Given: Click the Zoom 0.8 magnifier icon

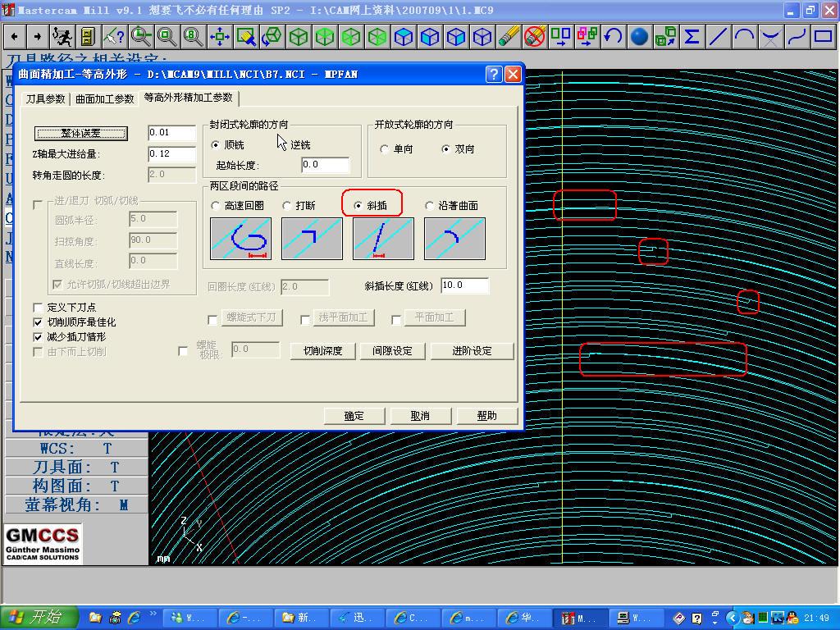Looking at the screenshot, I should pos(194,36).
